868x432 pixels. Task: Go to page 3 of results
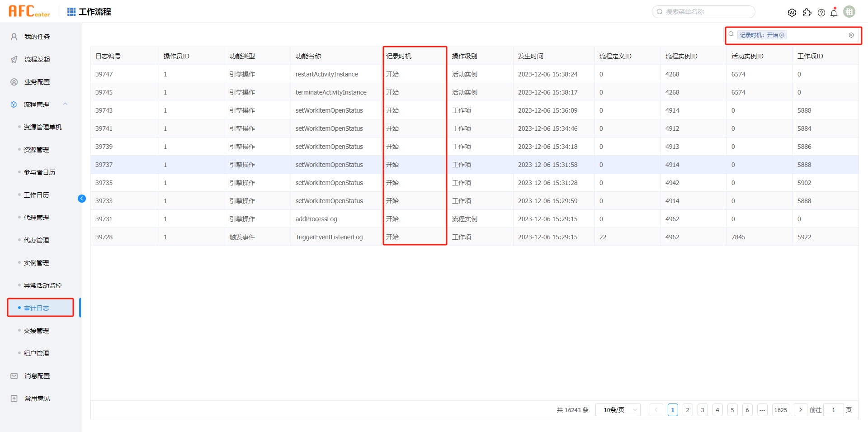(x=703, y=410)
